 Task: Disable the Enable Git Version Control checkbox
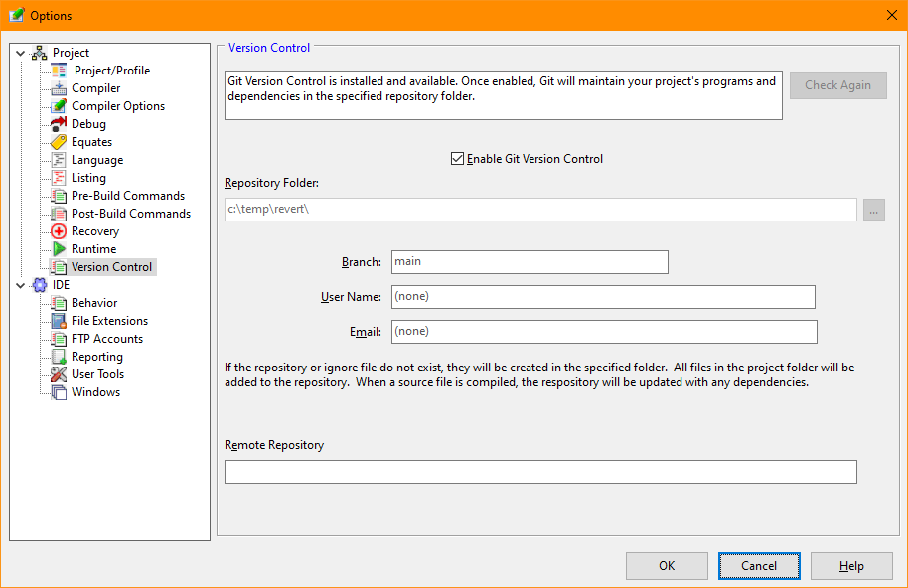(458, 159)
